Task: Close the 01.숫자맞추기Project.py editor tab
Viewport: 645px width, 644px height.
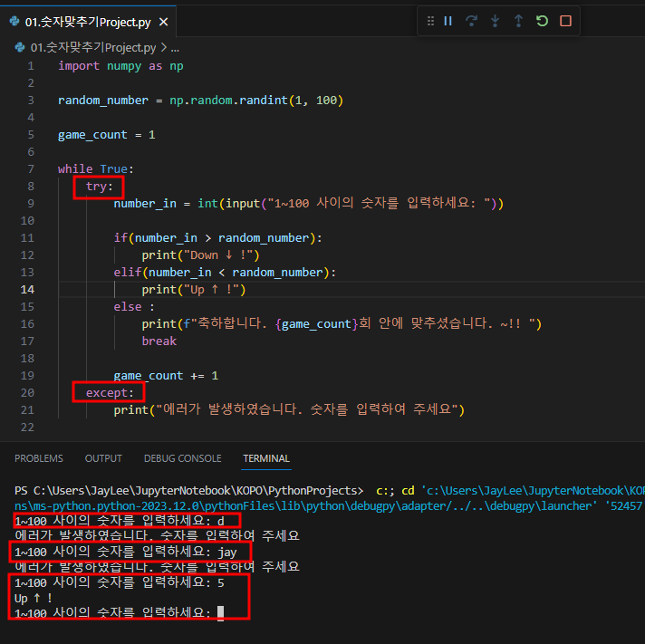Action: (164, 22)
